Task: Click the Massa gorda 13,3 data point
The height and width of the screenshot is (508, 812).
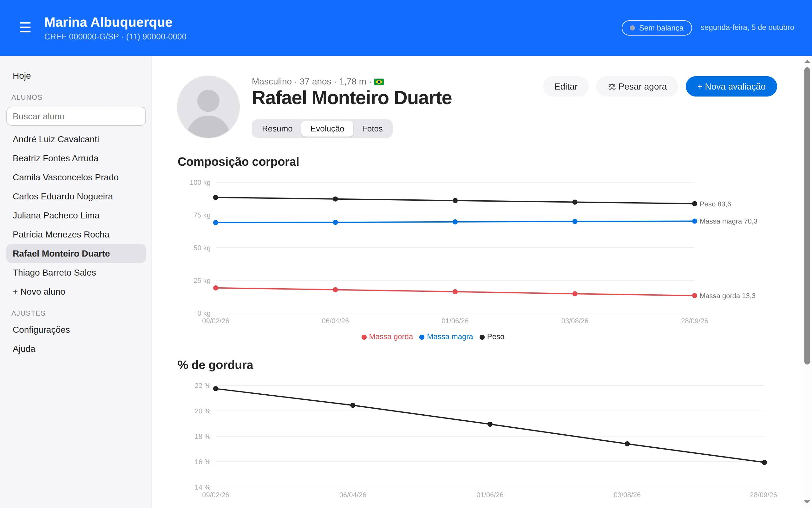Action: pos(694,296)
